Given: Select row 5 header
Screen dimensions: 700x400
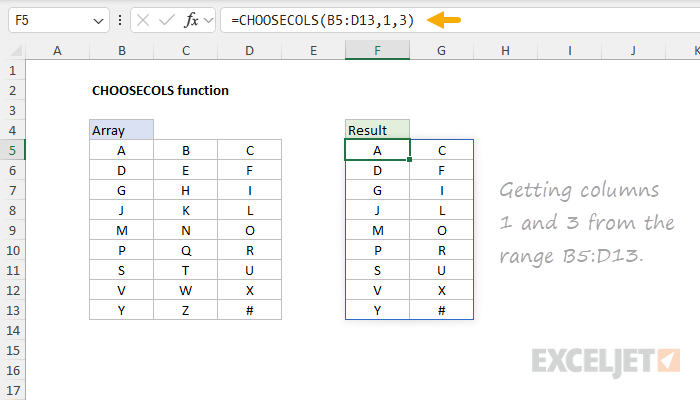Looking at the screenshot, I should point(12,150).
